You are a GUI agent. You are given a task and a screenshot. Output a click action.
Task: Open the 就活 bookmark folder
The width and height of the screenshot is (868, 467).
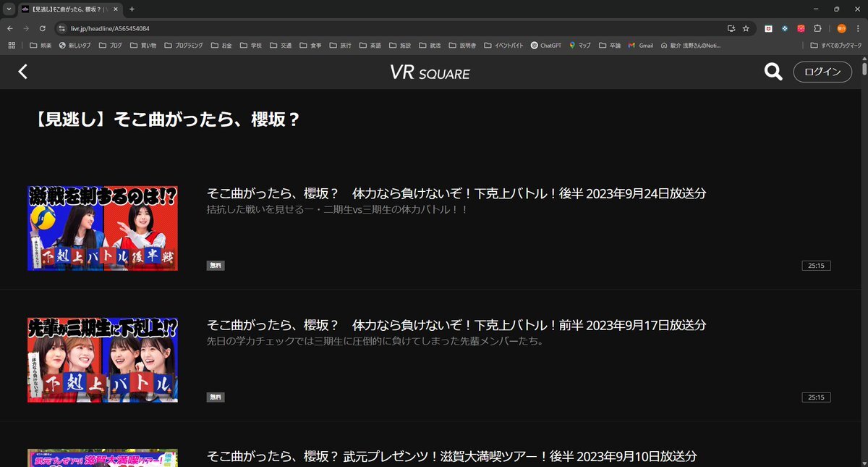[429, 45]
